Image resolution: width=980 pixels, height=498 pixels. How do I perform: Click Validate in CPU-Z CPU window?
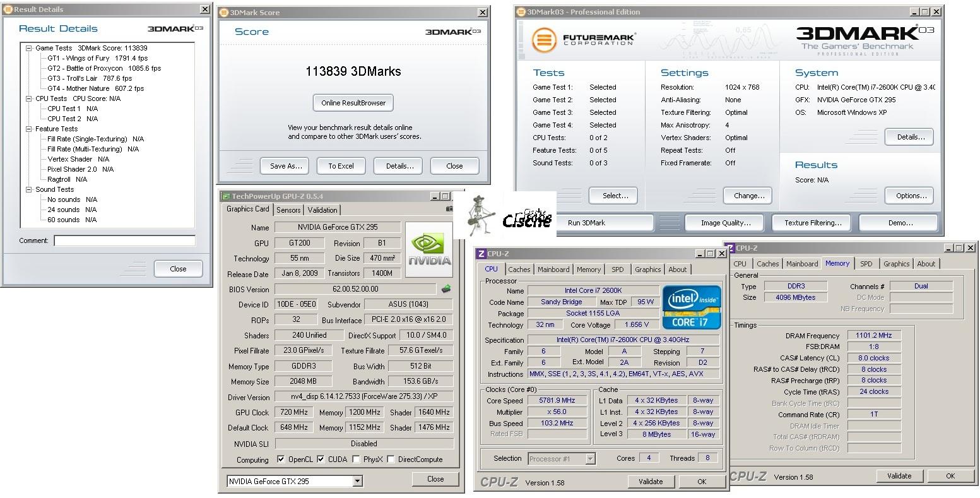click(x=650, y=482)
